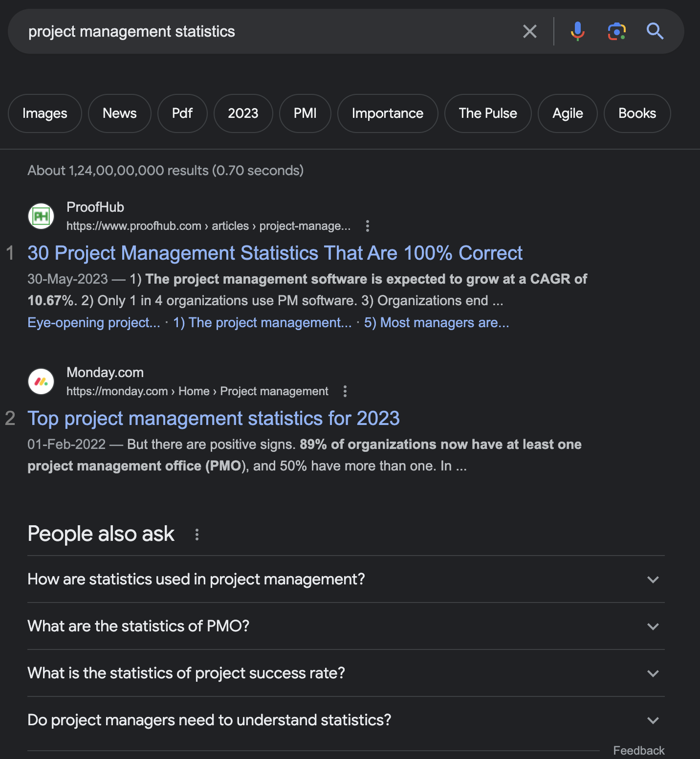
Task: Open 1) The project management... sublink
Action: [262, 323]
